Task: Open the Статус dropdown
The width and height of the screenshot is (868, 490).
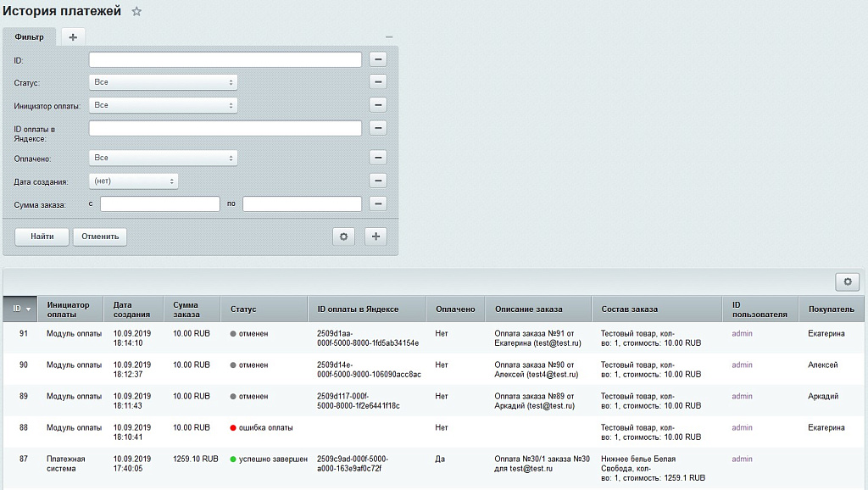Action: click(163, 82)
